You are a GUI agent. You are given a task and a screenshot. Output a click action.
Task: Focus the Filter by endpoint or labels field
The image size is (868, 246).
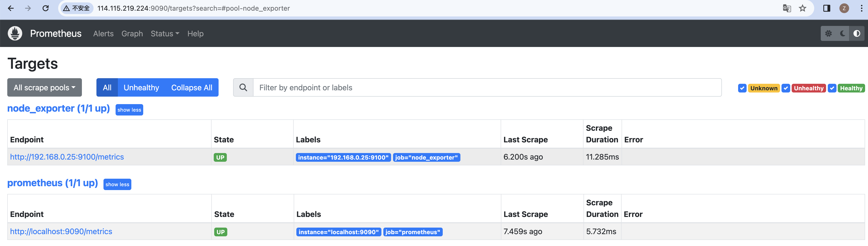click(487, 87)
